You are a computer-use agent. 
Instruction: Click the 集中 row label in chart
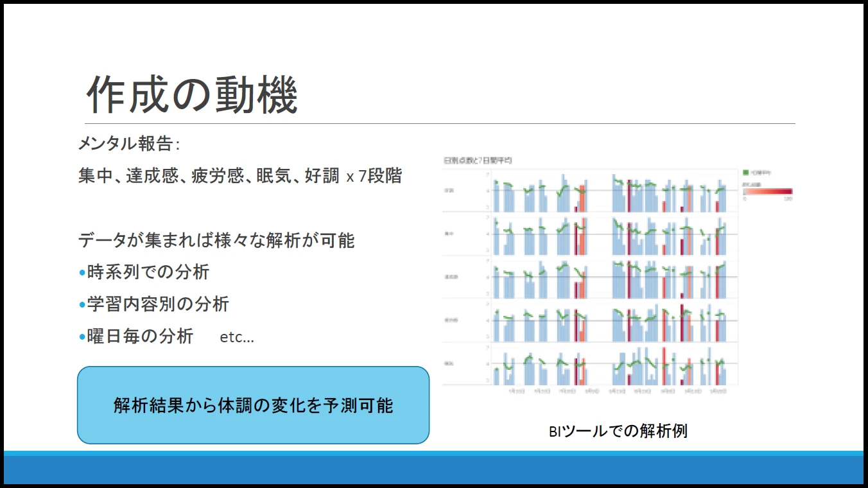[449, 234]
